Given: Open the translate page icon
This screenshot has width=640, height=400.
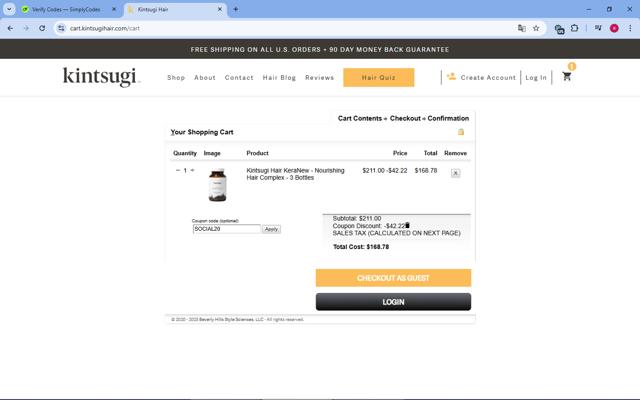Looking at the screenshot, I should [x=521, y=28].
